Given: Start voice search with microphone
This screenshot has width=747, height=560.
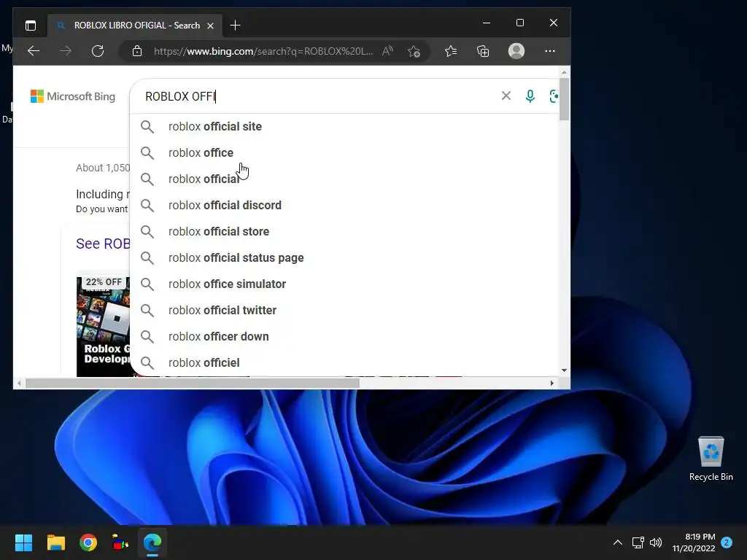Looking at the screenshot, I should point(530,96).
